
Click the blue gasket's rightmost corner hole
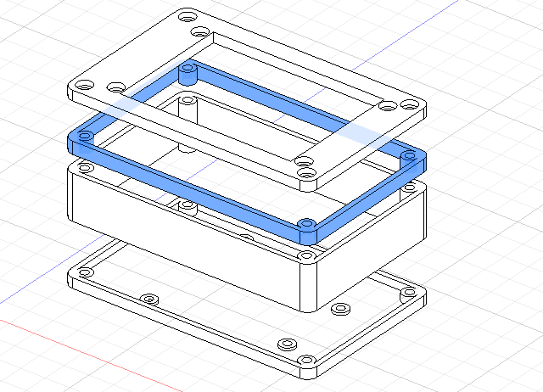pos(410,156)
